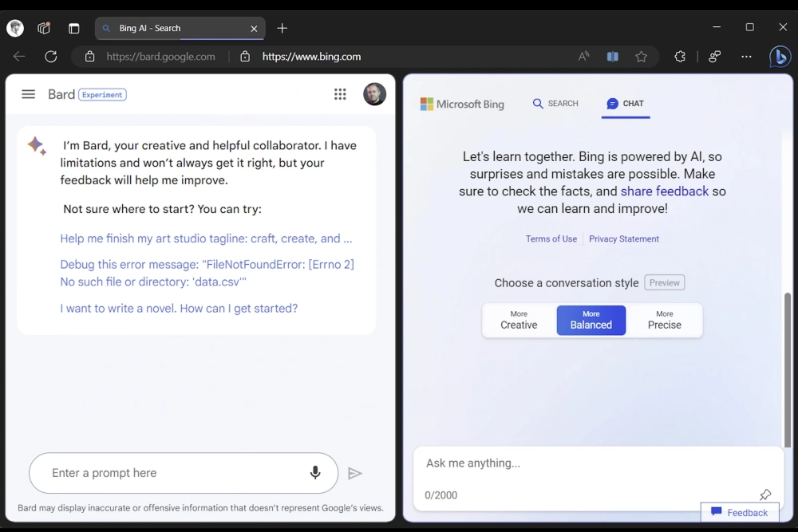Switch to the Bing CHAT tab
Viewport: 798px width, 532px height.
click(626, 104)
